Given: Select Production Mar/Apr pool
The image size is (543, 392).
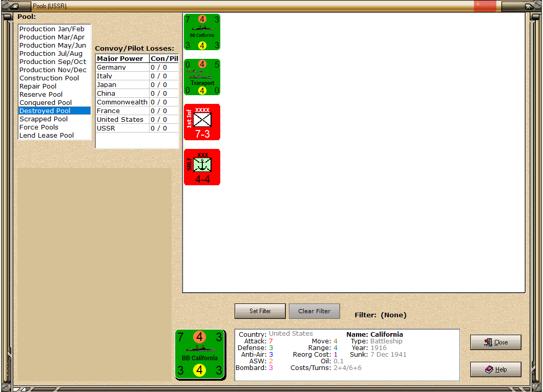Looking at the screenshot, I should click(54, 37).
